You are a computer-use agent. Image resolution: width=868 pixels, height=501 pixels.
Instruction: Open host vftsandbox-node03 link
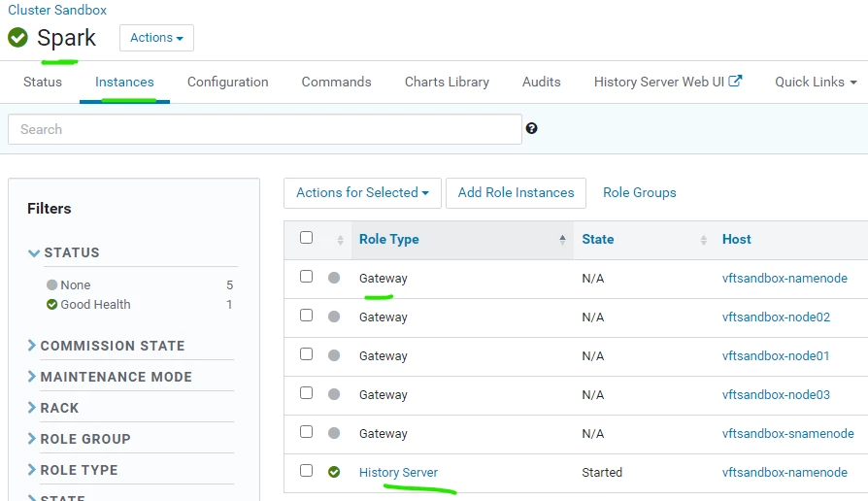pyautogui.click(x=776, y=395)
